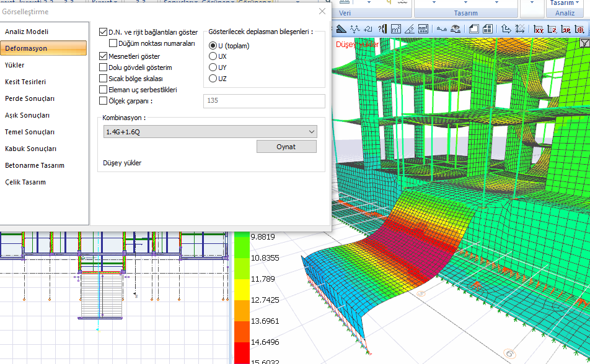Click the mm² section area icon
Screen dimensions: 590x364
coord(423,29)
